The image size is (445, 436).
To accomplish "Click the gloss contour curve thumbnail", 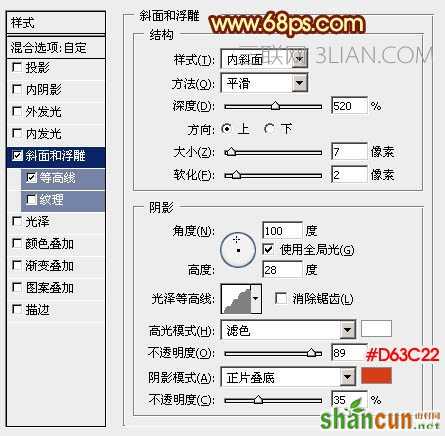I will pos(236,299).
